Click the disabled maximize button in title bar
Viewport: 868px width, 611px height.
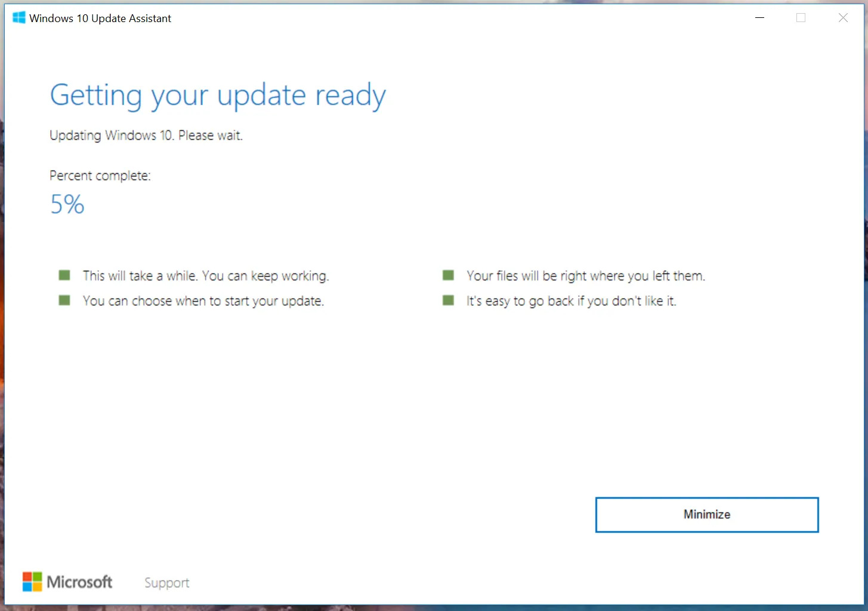(x=801, y=18)
